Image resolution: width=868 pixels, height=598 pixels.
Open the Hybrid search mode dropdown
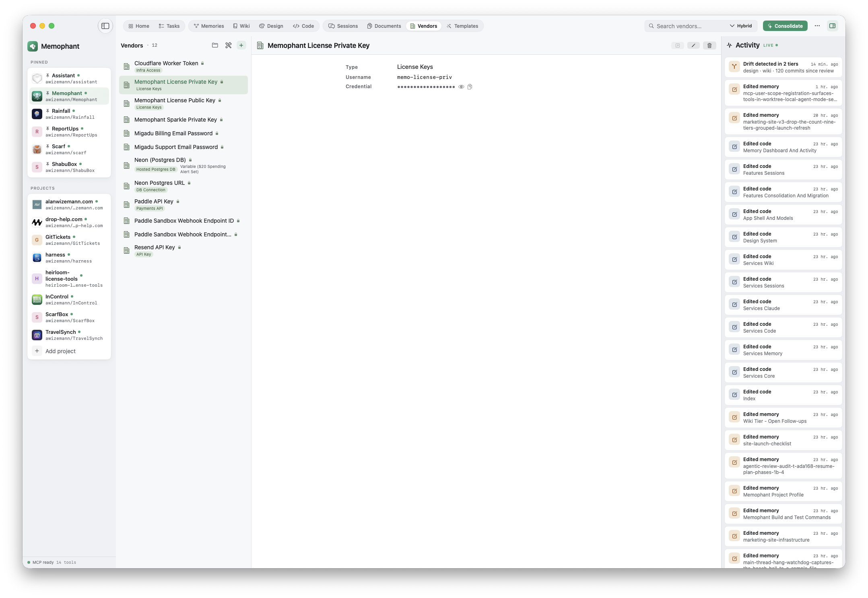[x=741, y=26]
